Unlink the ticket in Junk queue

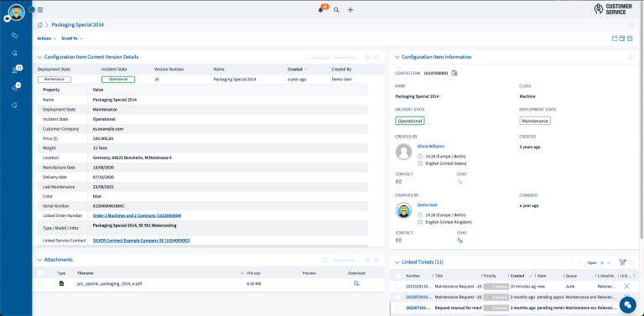626,286
